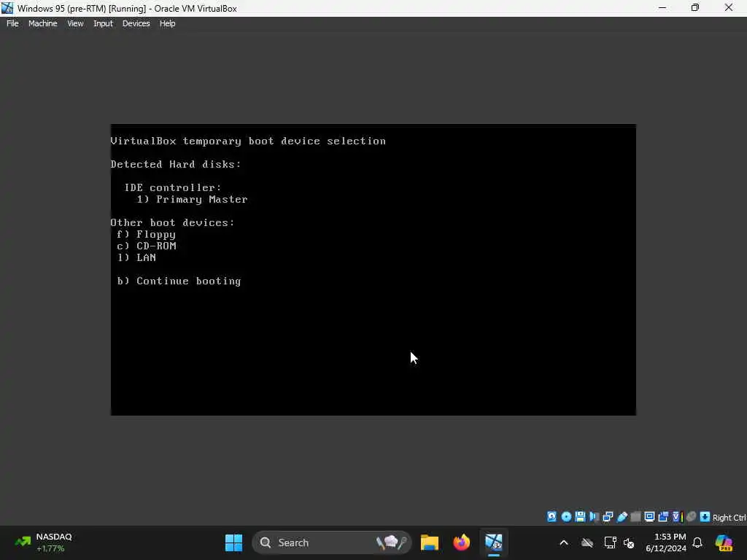Restore down the VirtualBox window

695,7
